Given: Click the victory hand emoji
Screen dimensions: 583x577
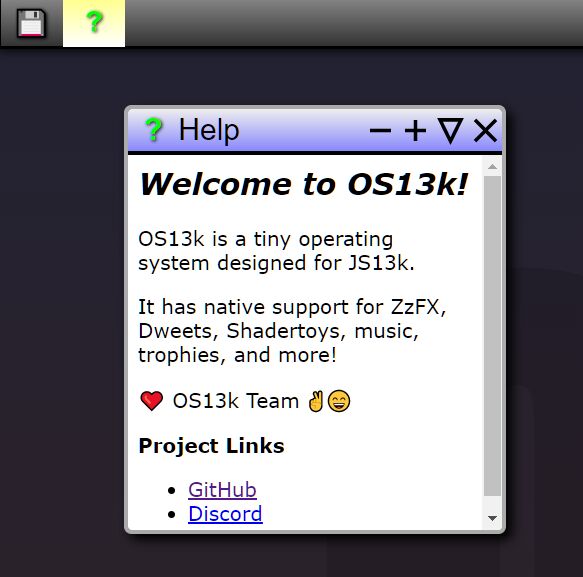Looking at the screenshot, I should point(316,401).
